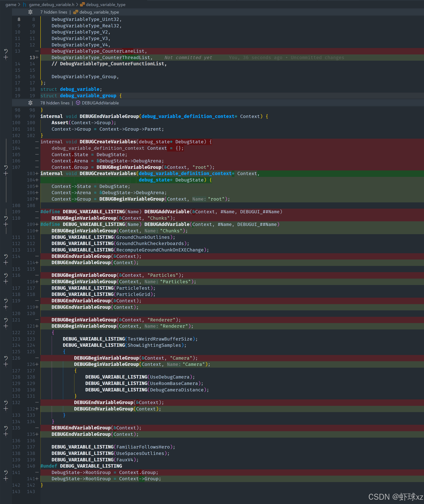This screenshot has width=424, height=504.
Task: Jump to DEBUGAddVariable symbol in hidden lines bar
Action: coord(100,103)
